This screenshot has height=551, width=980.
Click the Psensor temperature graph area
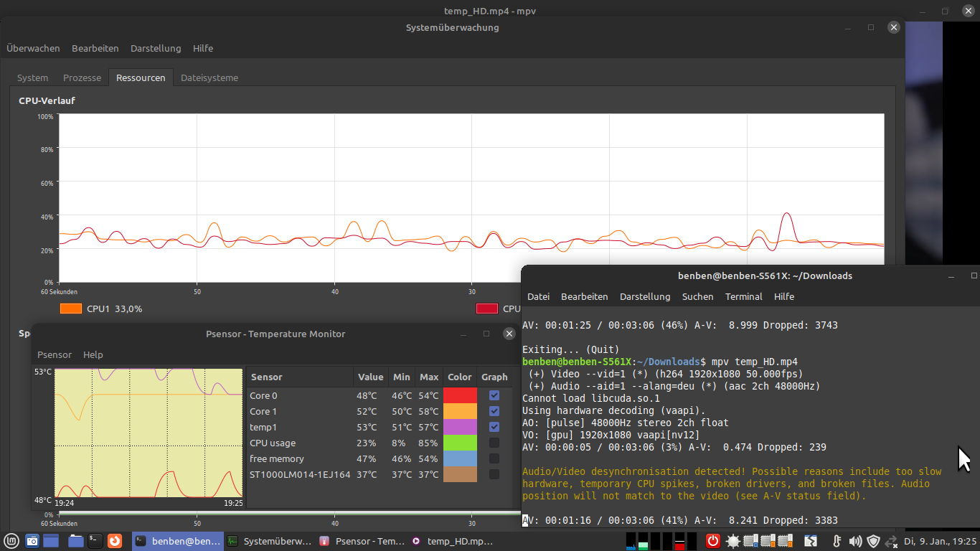click(149, 433)
